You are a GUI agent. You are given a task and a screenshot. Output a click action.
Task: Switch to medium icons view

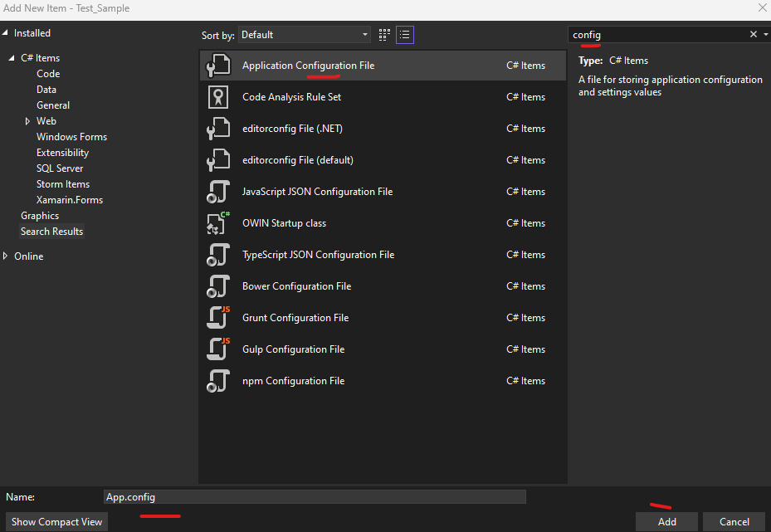click(x=383, y=35)
